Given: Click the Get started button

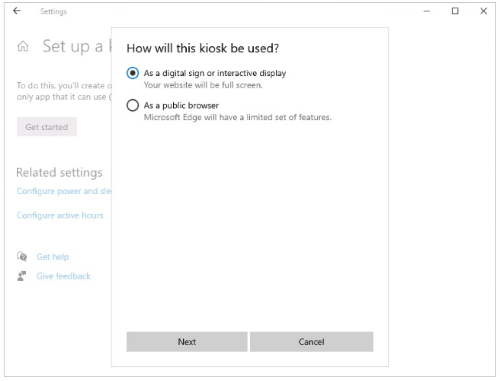Looking at the screenshot, I should coord(47,127).
